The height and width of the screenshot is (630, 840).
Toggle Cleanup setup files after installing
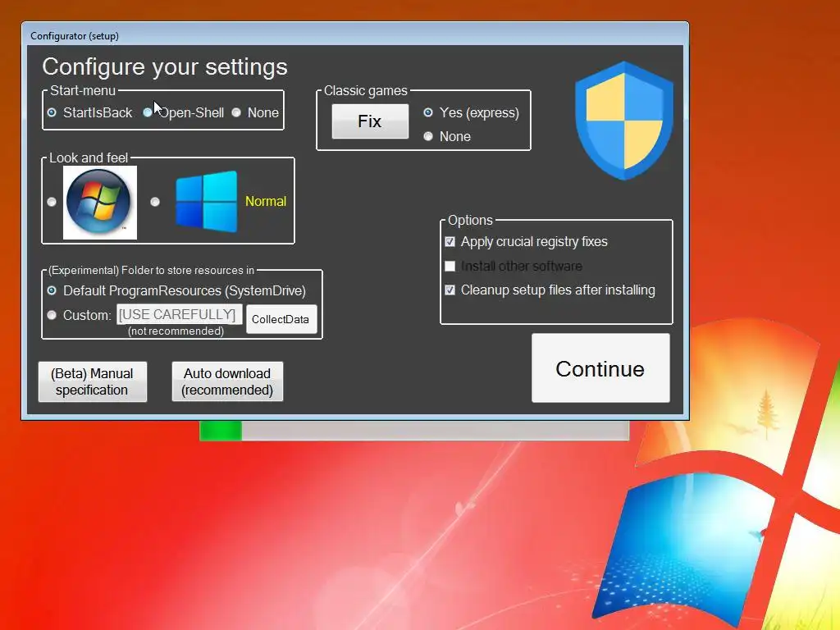point(450,290)
